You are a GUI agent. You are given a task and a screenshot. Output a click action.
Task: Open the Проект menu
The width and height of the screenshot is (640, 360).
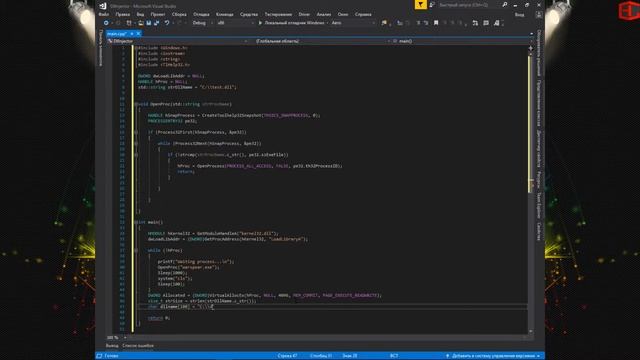pyautogui.click(x=158, y=14)
